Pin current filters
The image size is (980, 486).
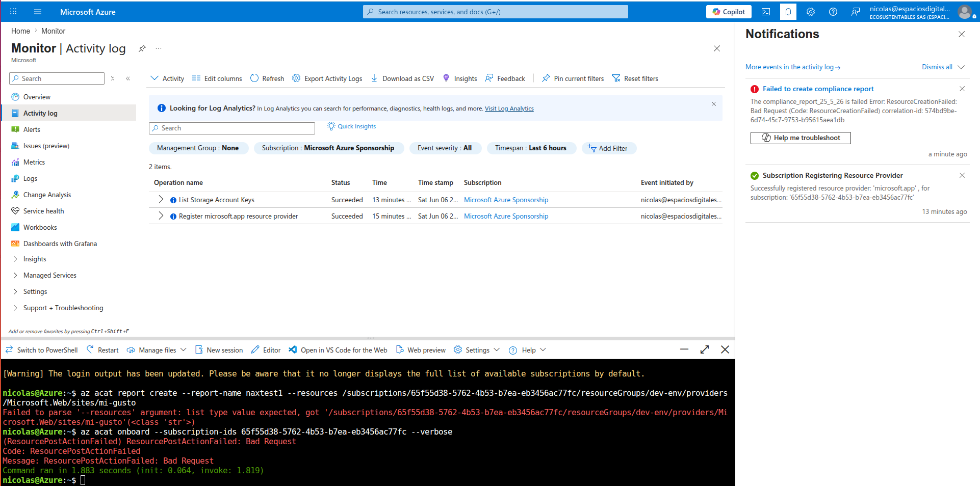tap(573, 78)
